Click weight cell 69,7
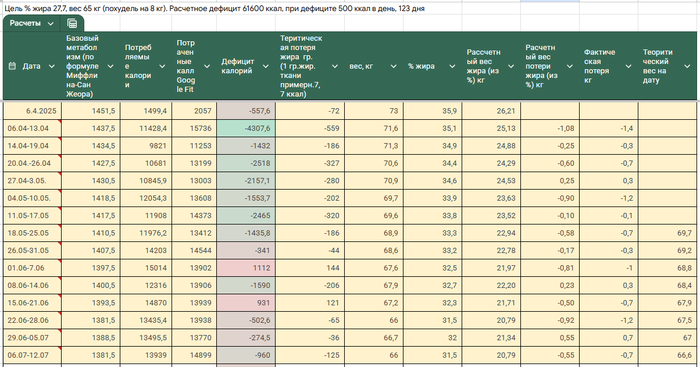 click(x=374, y=198)
